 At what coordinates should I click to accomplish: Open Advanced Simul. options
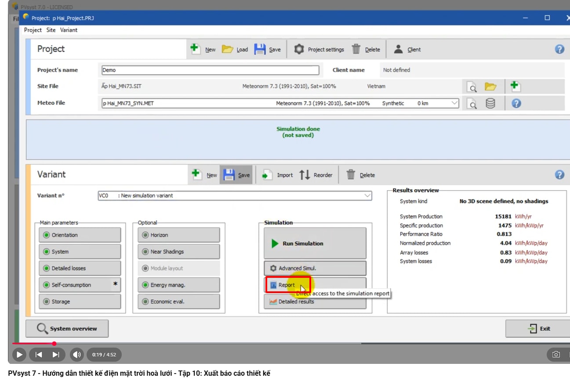[x=315, y=269]
